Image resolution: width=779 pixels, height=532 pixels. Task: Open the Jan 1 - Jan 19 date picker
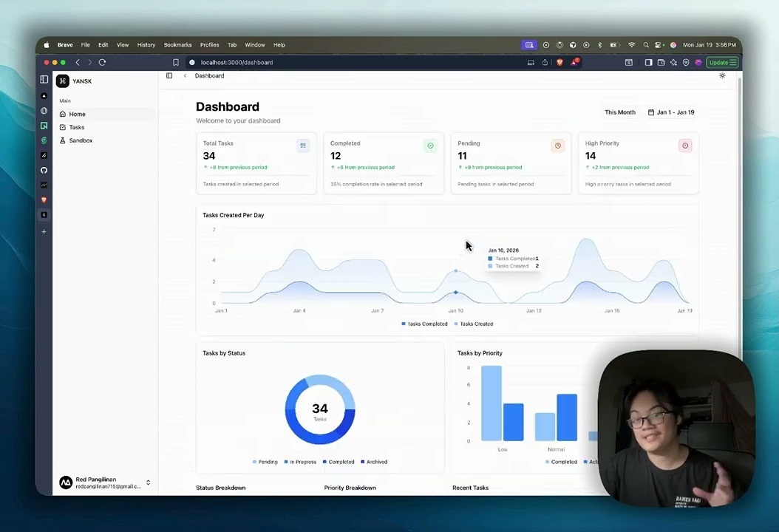coord(671,112)
